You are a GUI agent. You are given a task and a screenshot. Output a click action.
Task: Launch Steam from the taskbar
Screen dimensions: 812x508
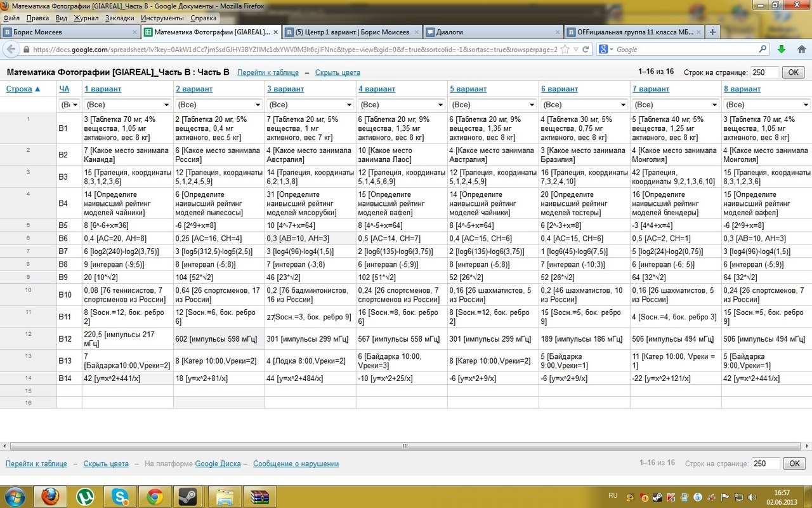[187, 496]
